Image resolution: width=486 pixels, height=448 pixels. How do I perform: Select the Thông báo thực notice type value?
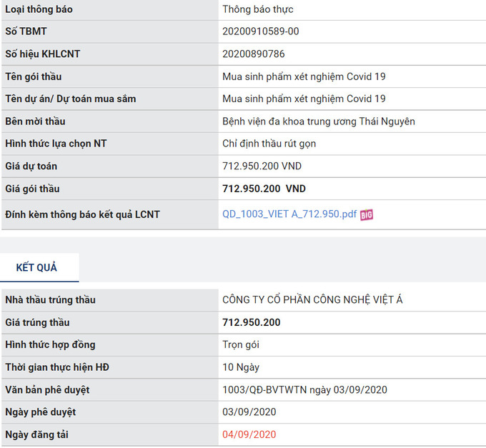click(x=257, y=9)
